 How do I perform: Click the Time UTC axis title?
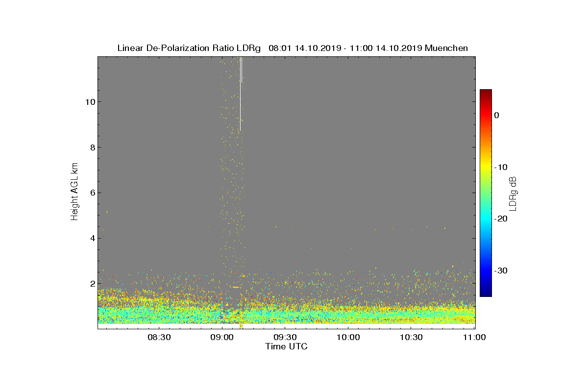287,346
